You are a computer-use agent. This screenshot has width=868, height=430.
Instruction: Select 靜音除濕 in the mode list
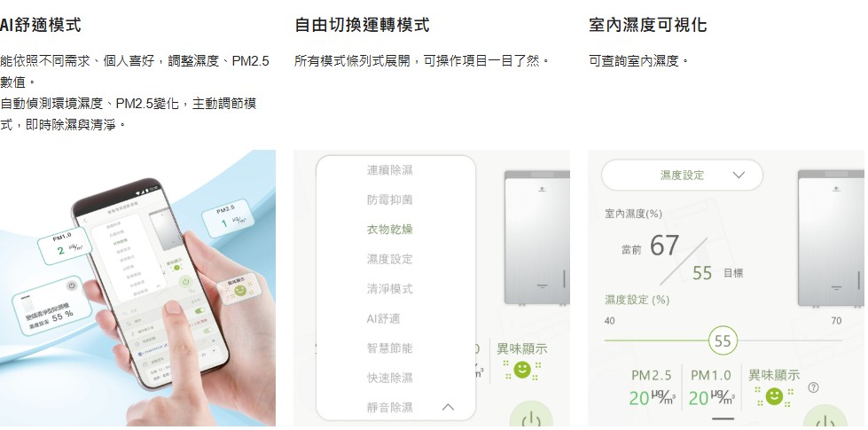390,408
